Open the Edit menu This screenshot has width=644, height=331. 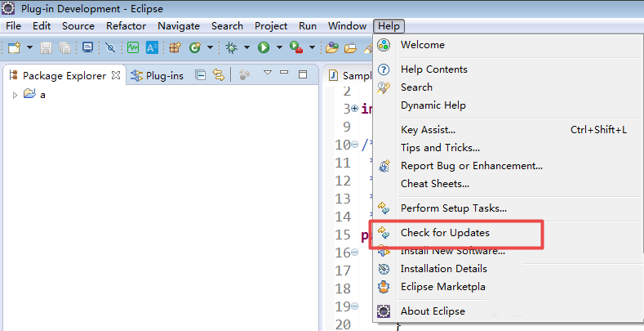click(x=42, y=26)
